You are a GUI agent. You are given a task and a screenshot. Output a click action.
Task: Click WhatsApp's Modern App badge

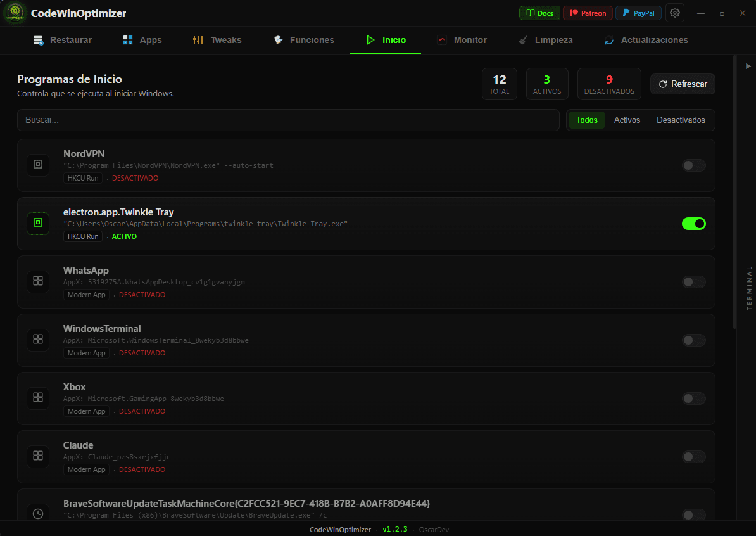tap(86, 295)
